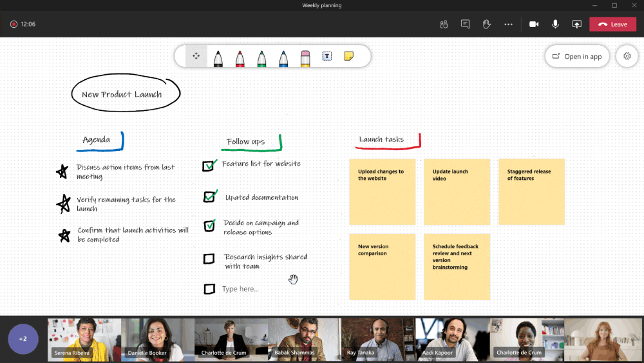Click the Open in app button

point(577,57)
